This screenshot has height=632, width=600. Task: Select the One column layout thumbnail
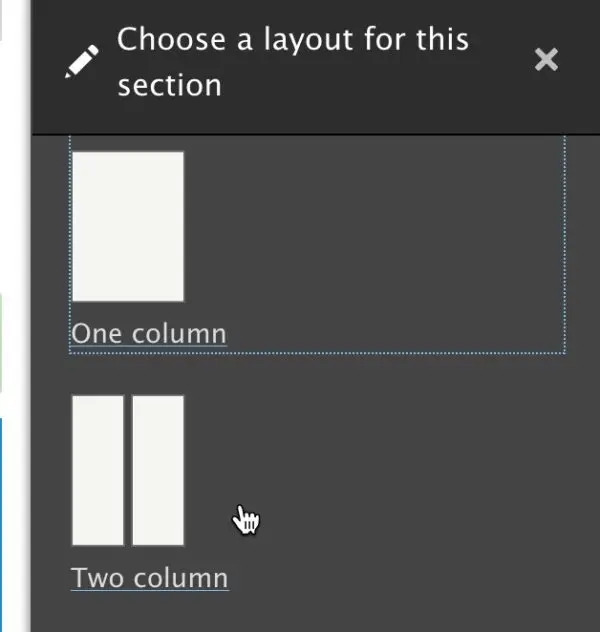pyautogui.click(x=128, y=226)
